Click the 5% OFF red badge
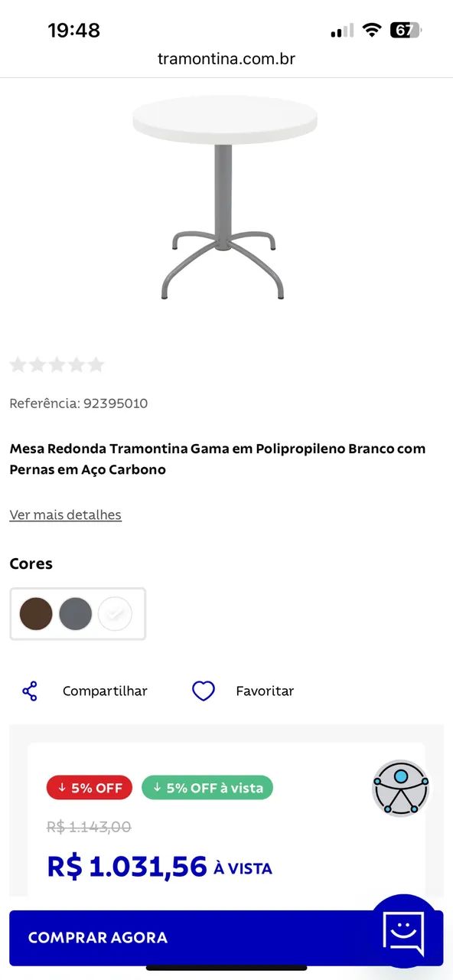 point(89,788)
